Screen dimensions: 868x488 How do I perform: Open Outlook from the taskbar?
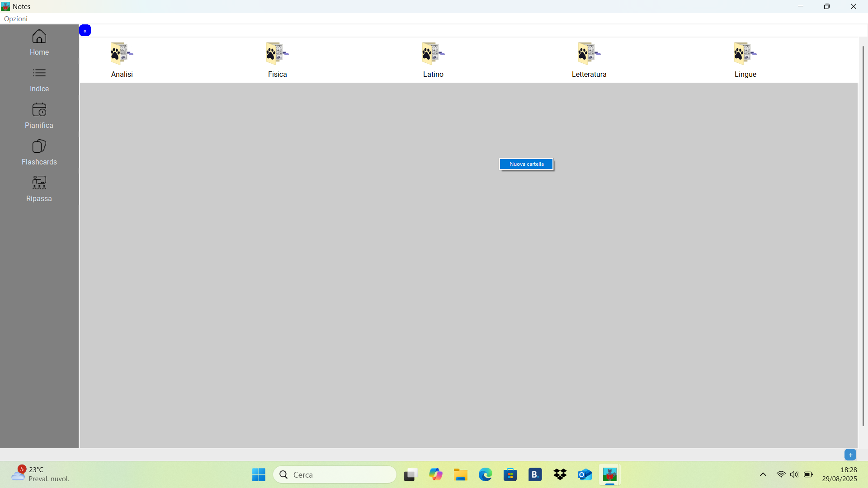(x=585, y=475)
